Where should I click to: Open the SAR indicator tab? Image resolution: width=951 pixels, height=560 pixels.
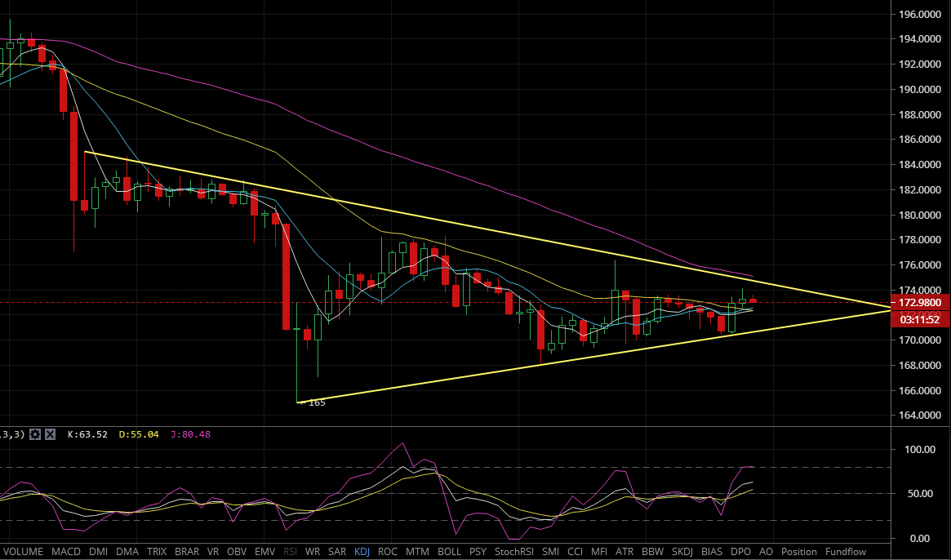[337, 552]
